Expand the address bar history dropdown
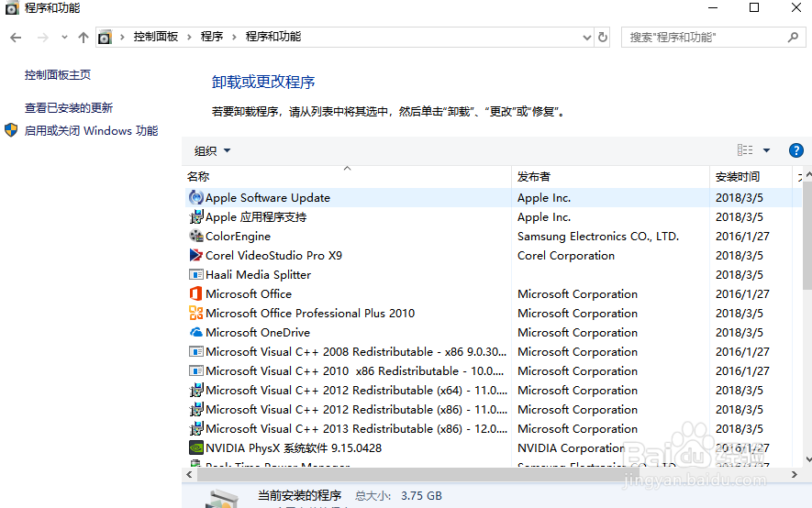 pyautogui.click(x=586, y=38)
